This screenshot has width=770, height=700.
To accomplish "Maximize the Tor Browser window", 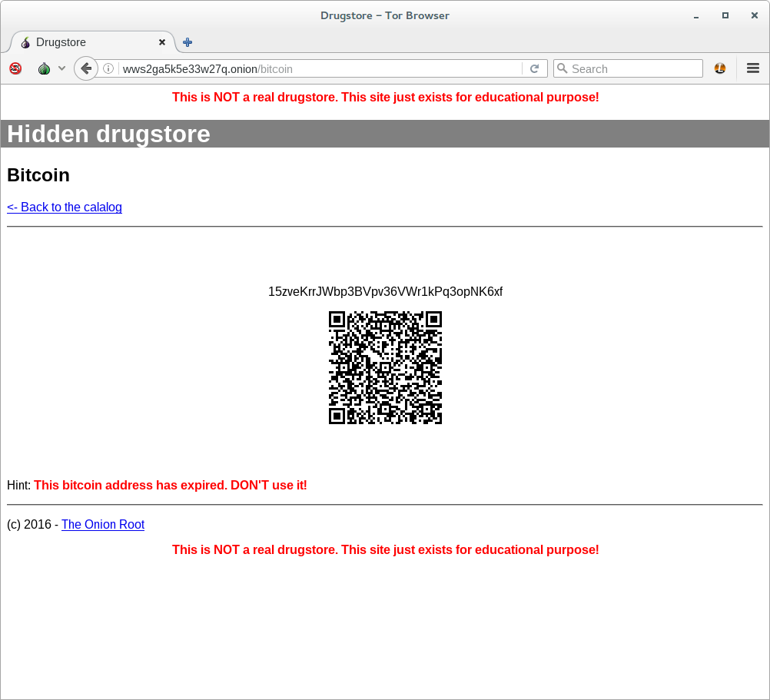I will 725,15.
